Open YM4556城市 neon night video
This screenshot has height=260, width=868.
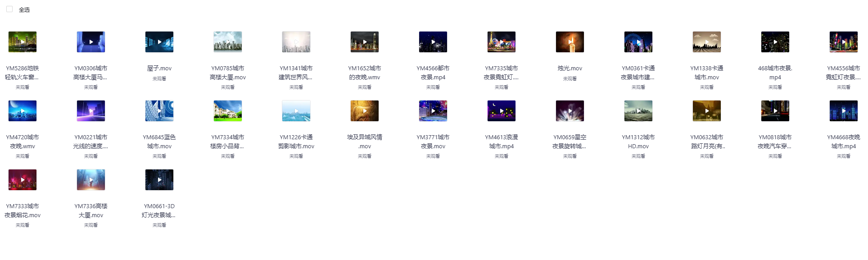tap(844, 42)
